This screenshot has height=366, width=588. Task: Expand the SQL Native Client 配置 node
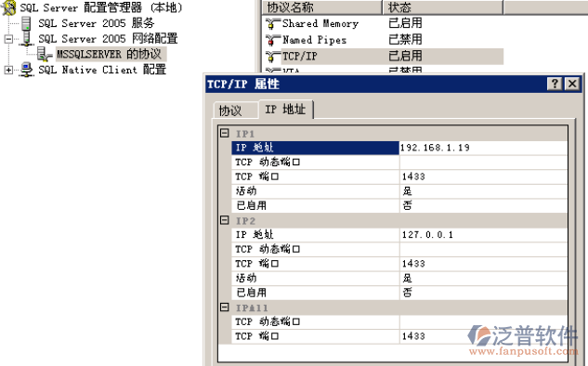pos(8,70)
